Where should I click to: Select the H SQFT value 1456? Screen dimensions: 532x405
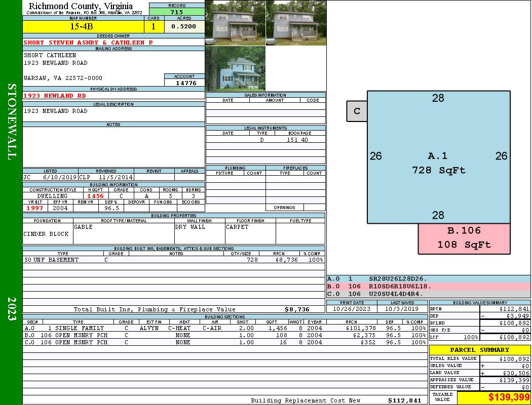point(95,195)
